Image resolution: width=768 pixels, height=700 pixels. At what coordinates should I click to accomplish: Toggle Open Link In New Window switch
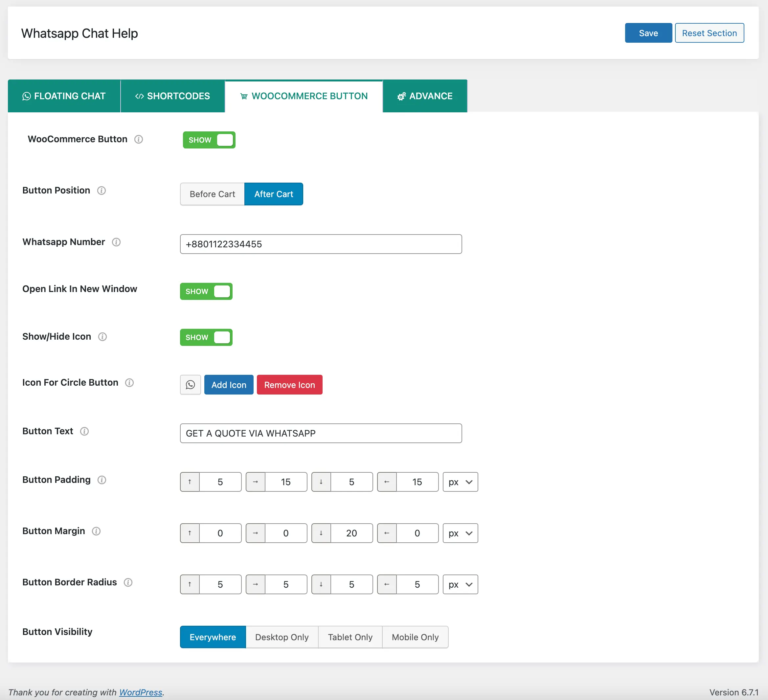pos(206,291)
